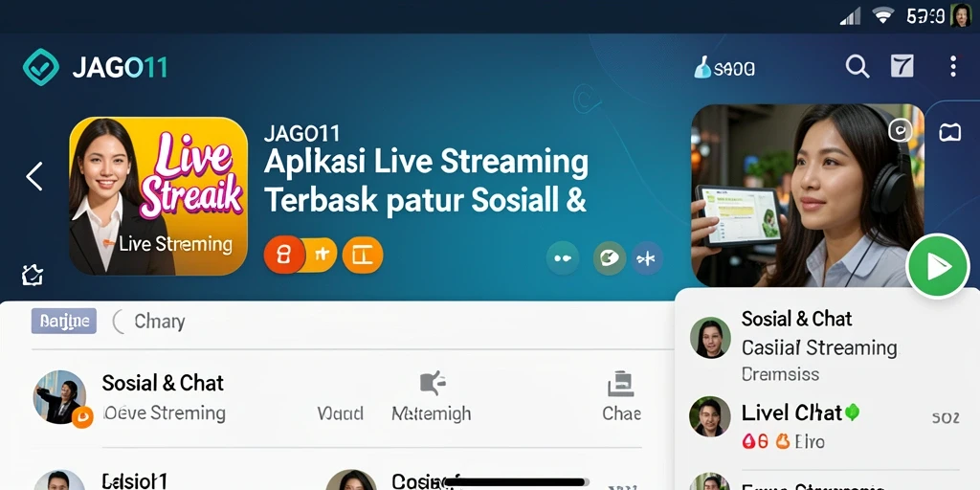Tap the 5900 balance indicator

725,68
